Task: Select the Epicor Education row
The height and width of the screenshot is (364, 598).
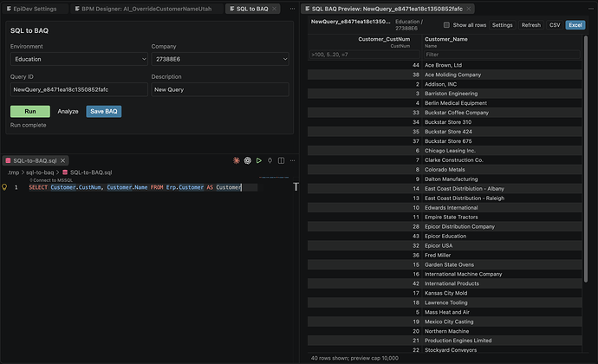Action: (445, 237)
